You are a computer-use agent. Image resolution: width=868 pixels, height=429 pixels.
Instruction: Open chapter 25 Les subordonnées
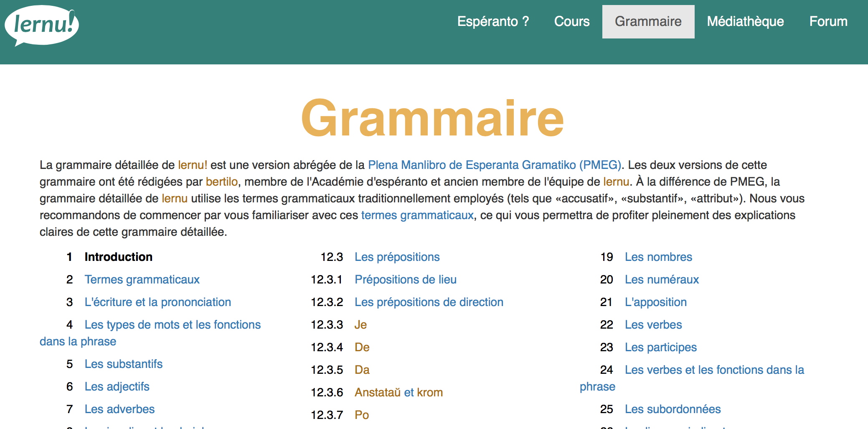point(673,409)
